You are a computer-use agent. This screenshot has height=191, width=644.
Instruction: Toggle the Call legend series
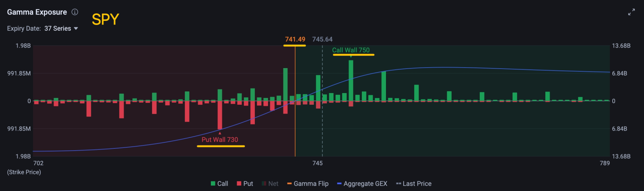(x=219, y=184)
